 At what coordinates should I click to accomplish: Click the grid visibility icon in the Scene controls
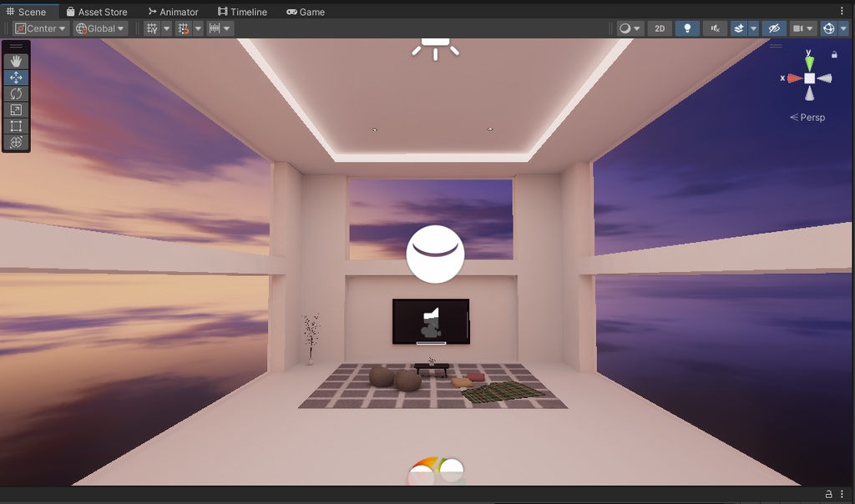(152, 28)
